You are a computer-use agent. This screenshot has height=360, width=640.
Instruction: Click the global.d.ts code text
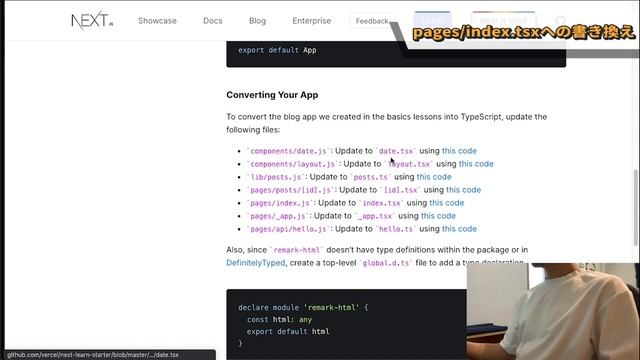click(386, 263)
